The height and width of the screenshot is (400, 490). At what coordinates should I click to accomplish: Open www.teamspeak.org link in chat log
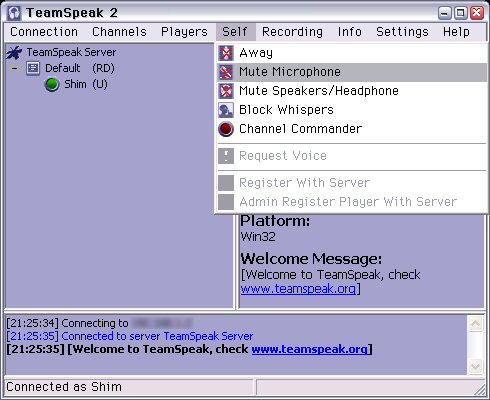310,349
